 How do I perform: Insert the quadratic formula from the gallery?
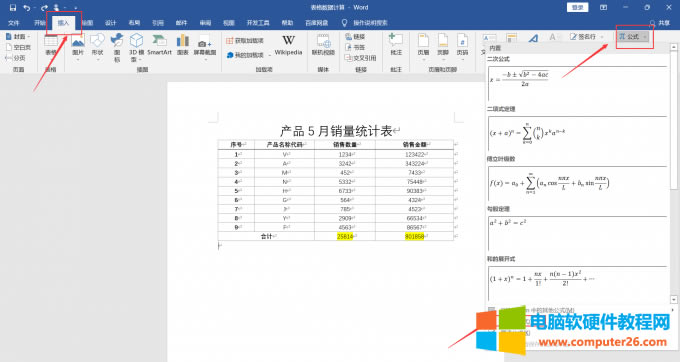coord(577,83)
